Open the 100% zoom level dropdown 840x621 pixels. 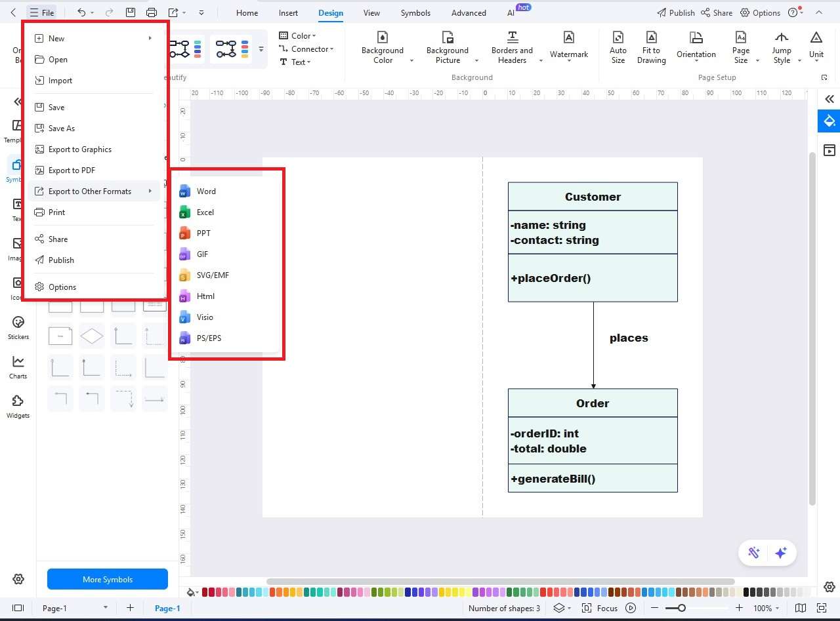click(x=766, y=608)
